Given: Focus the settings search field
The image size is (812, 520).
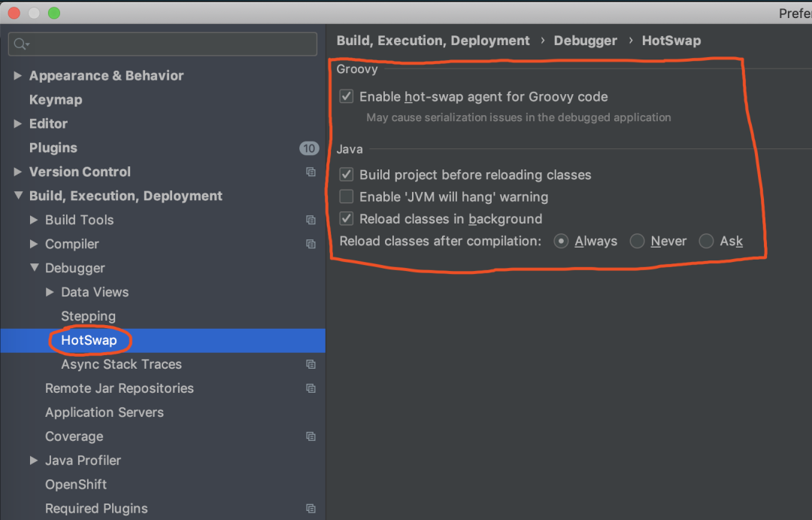Looking at the screenshot, I should pos(162,44).
